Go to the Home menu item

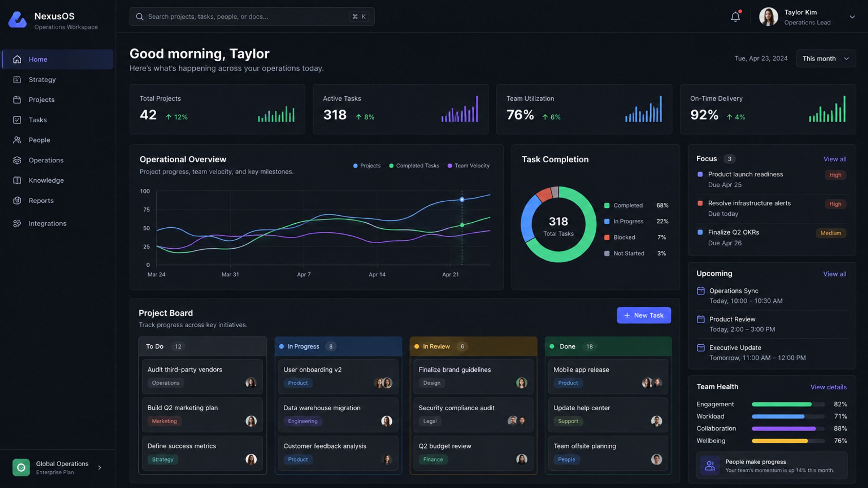[x=58, y=59]
